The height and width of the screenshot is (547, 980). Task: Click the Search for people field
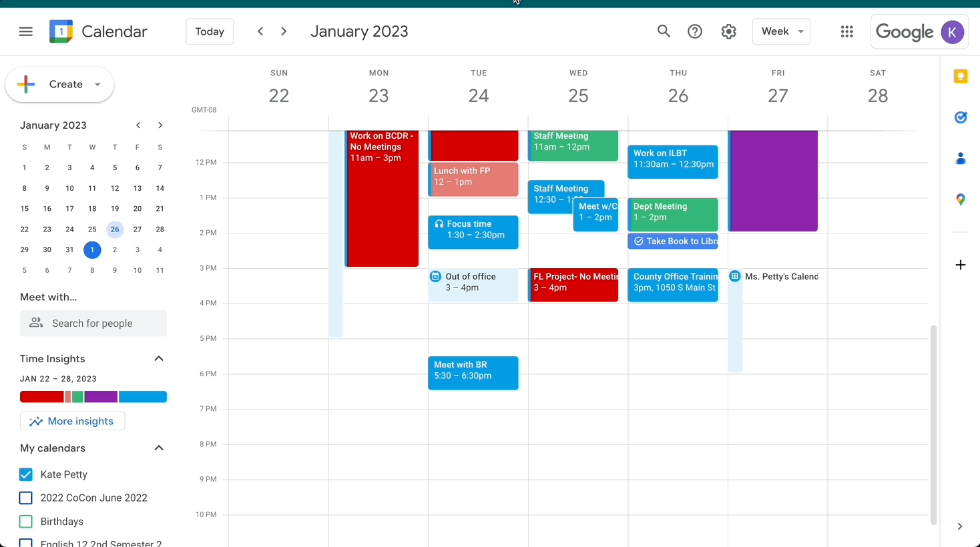coord(93,324)
